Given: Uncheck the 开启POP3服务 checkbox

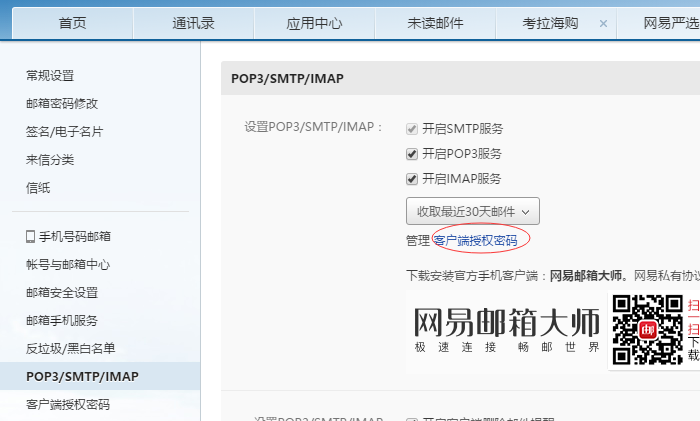Looking at the screenshot, I should click(x=412, y=154).
